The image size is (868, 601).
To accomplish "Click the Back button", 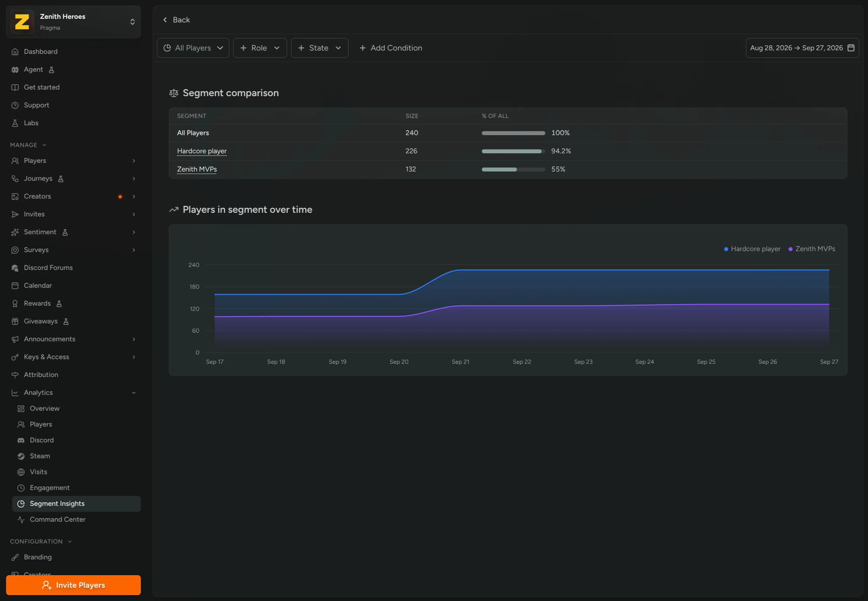I will pyautogui.click(x=176, y=20).
